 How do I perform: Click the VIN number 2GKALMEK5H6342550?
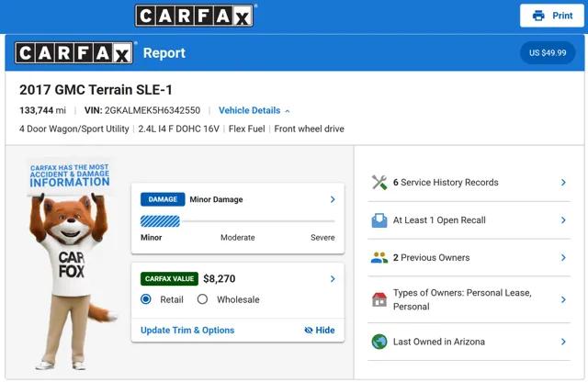coord(153,110)
